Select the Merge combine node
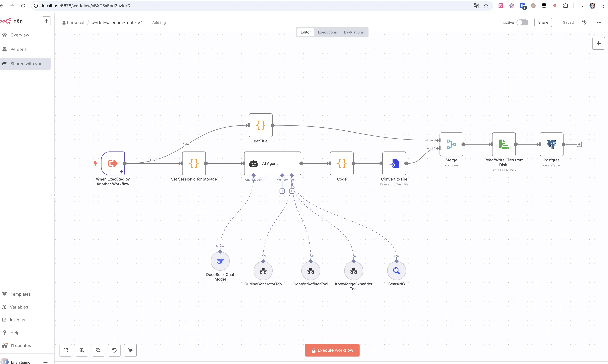 point(451,144)
